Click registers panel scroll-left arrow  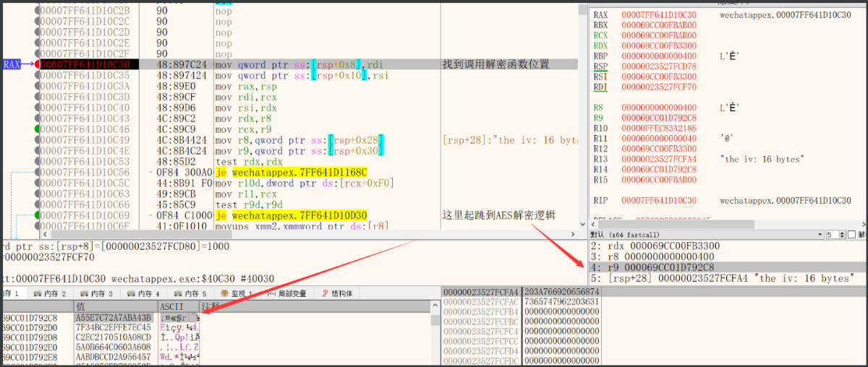click(x=592, y=224)
